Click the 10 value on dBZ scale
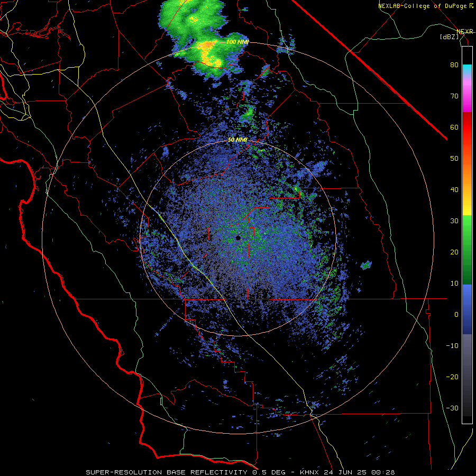Image resolution: width=476 pixels, height=476 pixels. (x=454, y=283)
